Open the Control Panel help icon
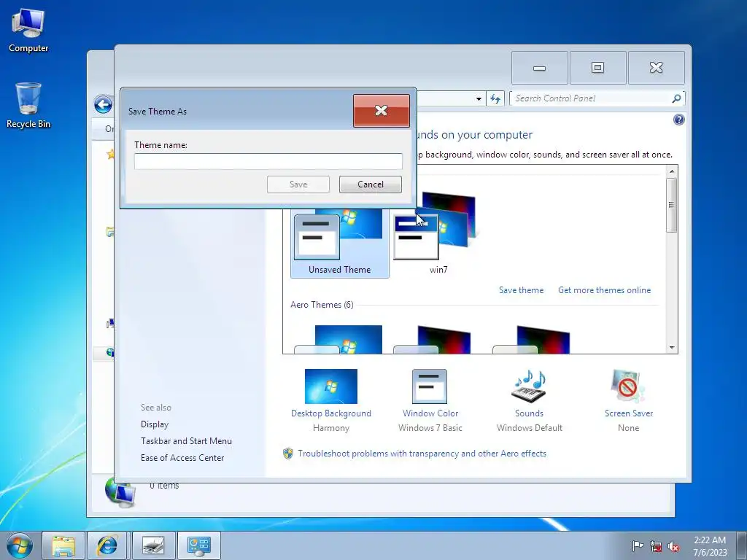The image size is (747, 560). point(679,120)
